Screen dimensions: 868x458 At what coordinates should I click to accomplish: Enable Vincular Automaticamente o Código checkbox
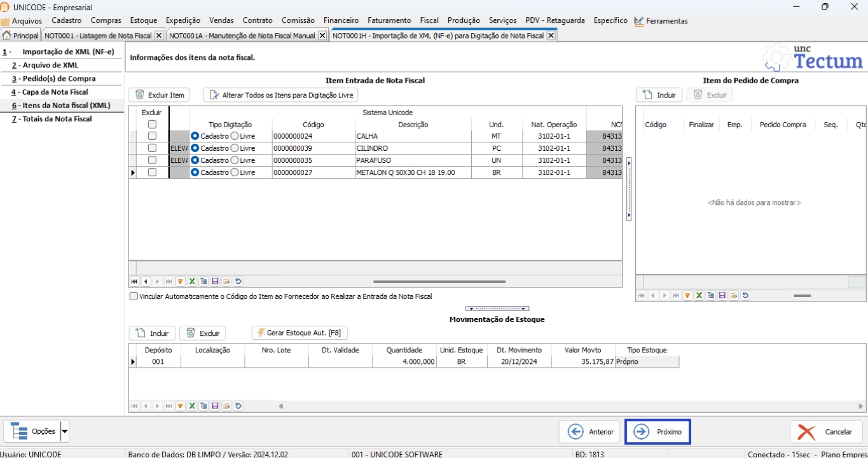click(x=134, y=296)
